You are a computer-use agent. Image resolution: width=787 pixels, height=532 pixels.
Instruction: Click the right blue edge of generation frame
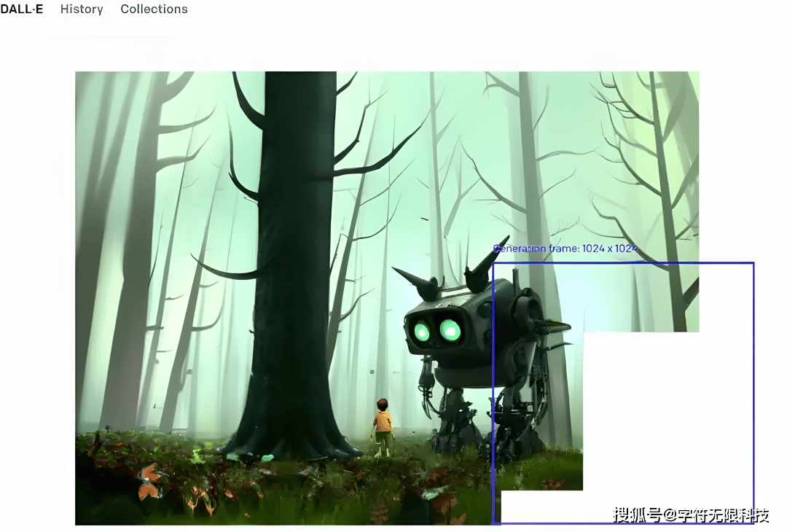(753, 394)
